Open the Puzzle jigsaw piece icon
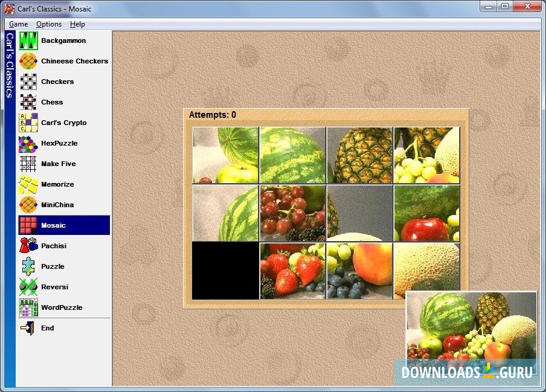The height and width of the screenshot is (392, 546). tap(28, 267)
